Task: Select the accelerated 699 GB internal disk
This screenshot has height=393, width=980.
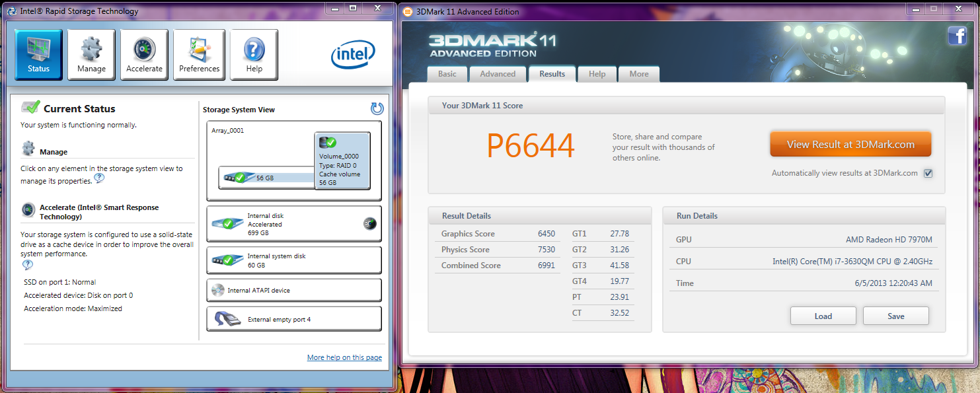Action: point(294,224)
